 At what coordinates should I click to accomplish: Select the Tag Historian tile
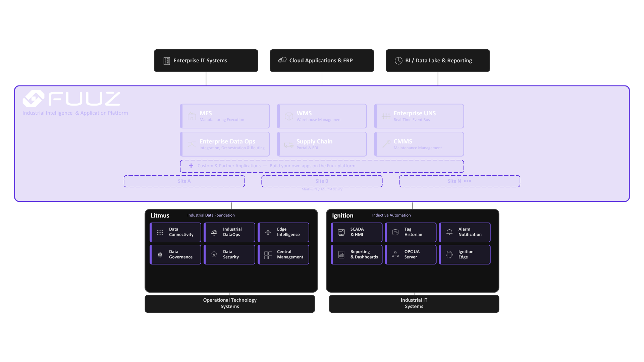[x=411, y=232]
